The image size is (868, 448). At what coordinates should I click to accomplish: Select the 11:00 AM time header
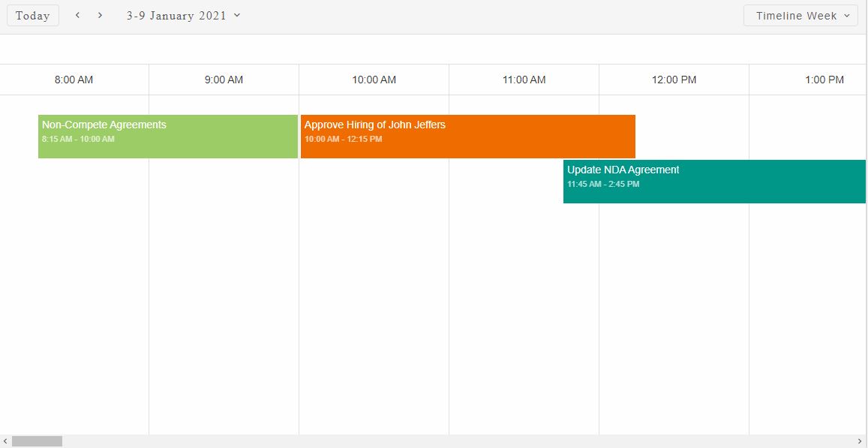[x=524, y=80]
